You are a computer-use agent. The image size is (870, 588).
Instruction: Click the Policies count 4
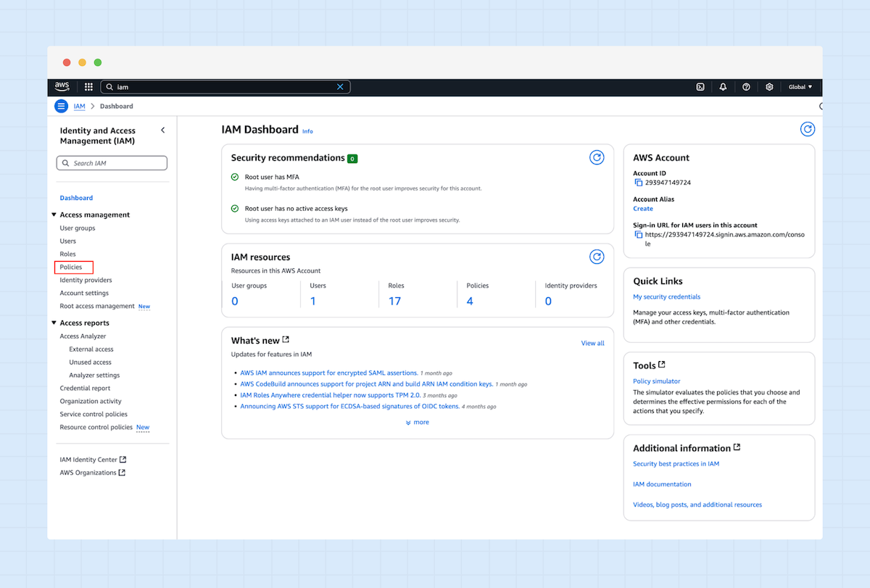[x=470, y=301]
